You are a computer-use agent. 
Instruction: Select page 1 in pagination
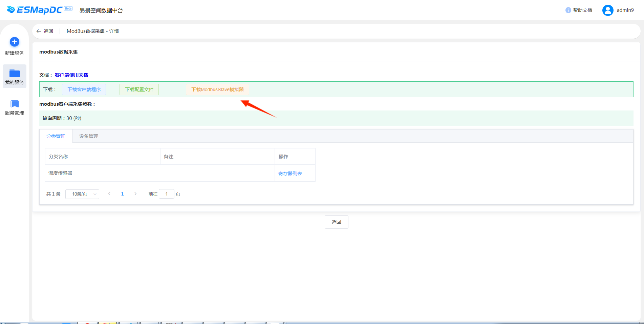click(x=123, y=194)
